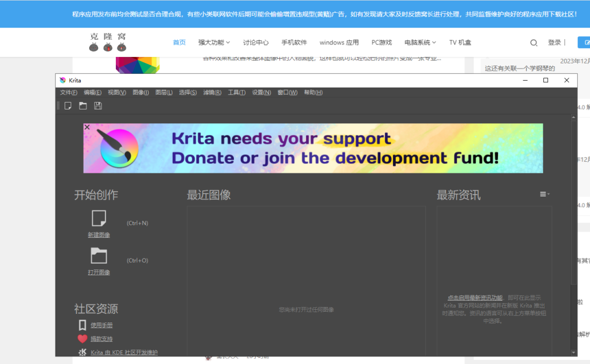Open the 设置(N) menu
The height and width of the screenshot is (364, 590).
pyautogui.click(x=262, y=93)
